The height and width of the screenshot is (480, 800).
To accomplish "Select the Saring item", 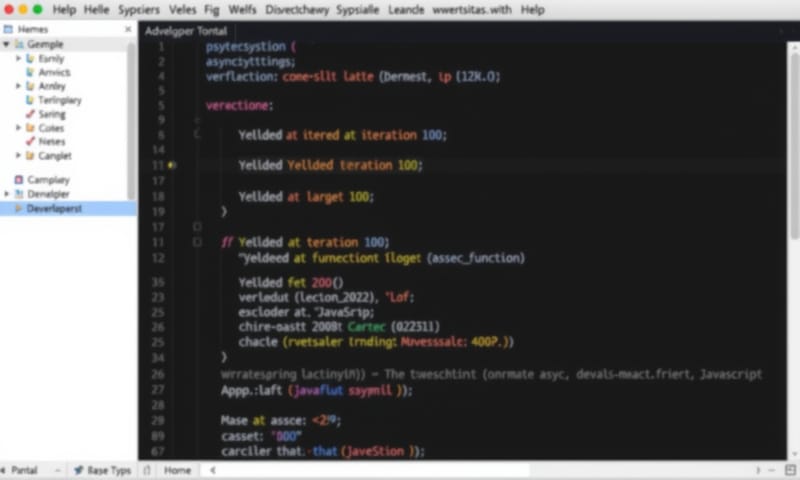I will tap(52, 114).
